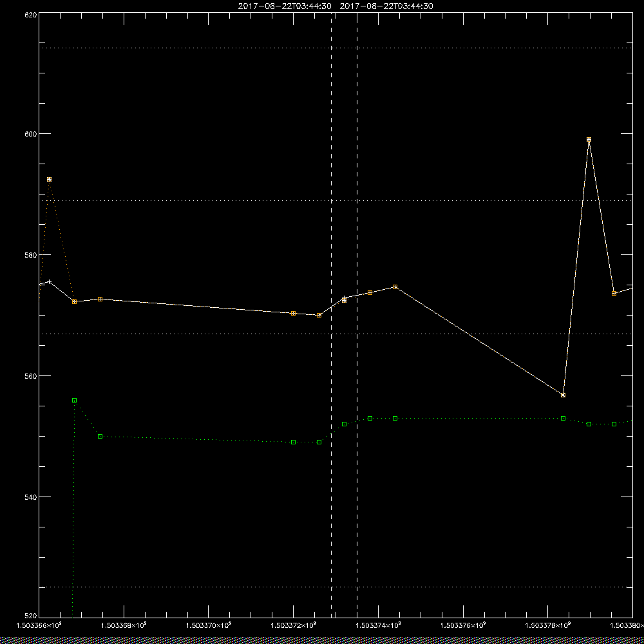The image size is (644, 644).
Task: Click the 520 y-axis label
Action: pos(31,616)
